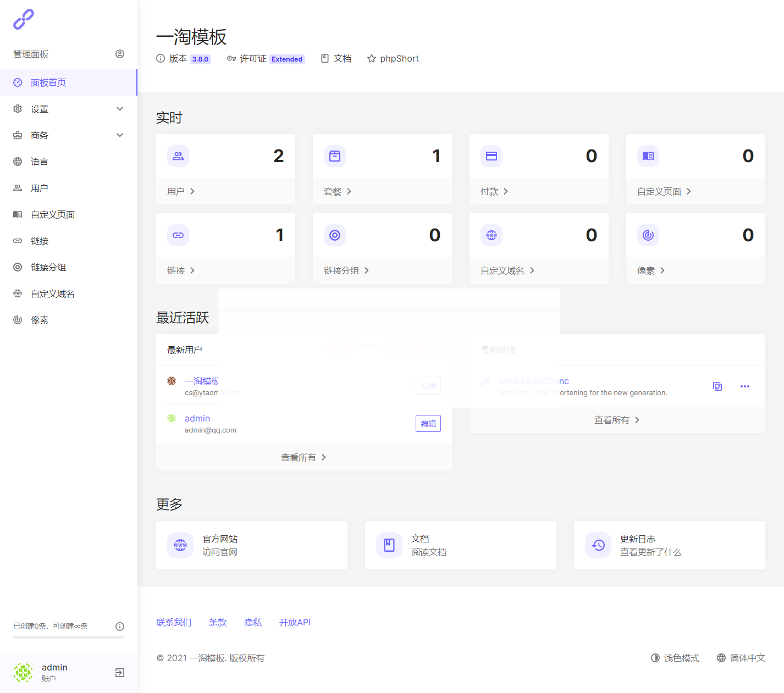Viewport: 784px width, 693px height.
Task: Click the 用户 stat card icon
Action: (178, 156)
